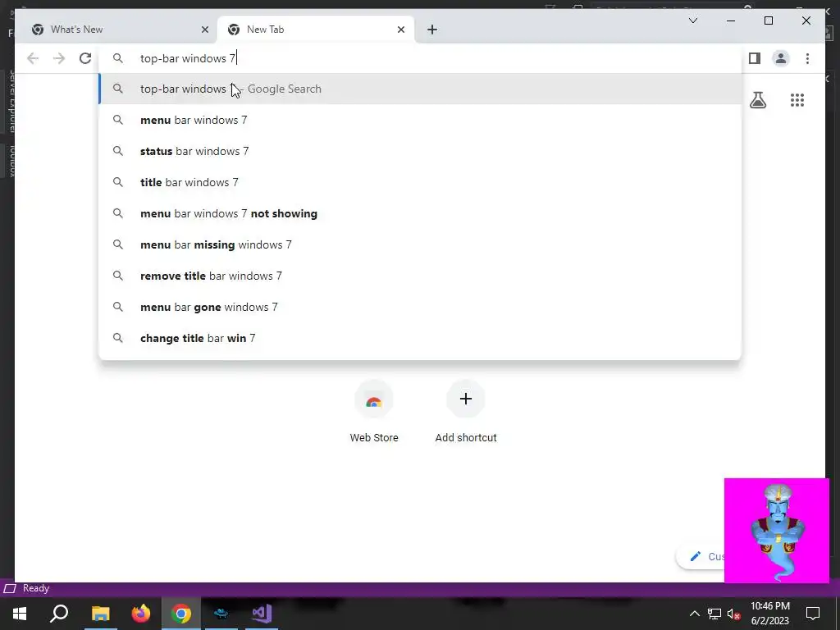Show hidden system tray icons
Screen dimensions: 840x630
coord(694,614)
